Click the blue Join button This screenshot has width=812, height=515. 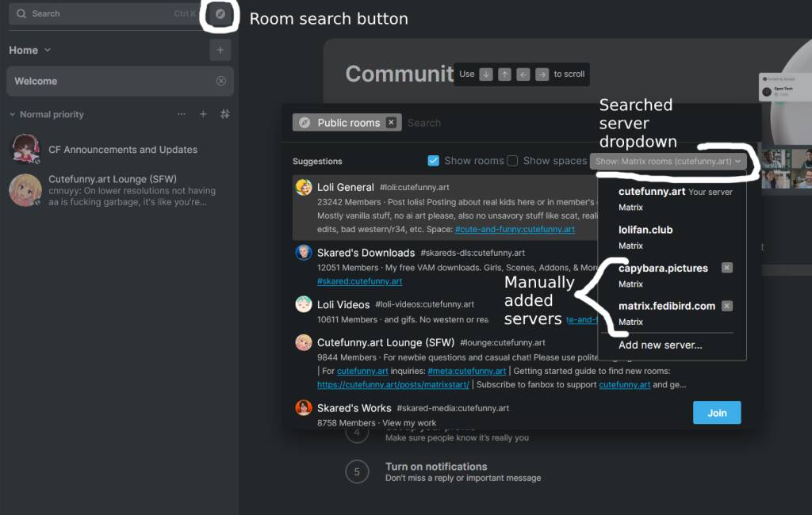pyautogui.click(x=717, y=413)
